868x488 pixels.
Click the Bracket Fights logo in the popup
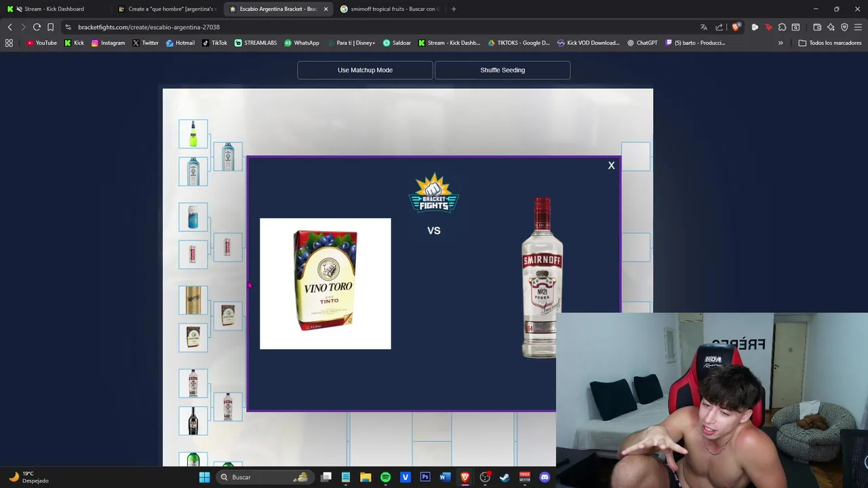coord(433,193)
